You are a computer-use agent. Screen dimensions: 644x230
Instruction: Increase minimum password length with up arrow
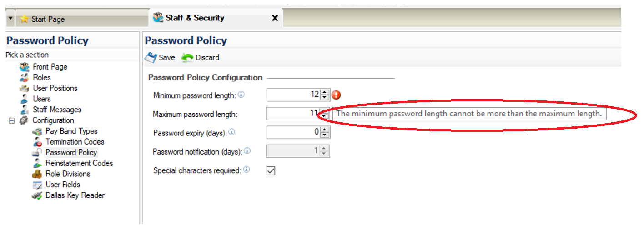coord(324,92)
